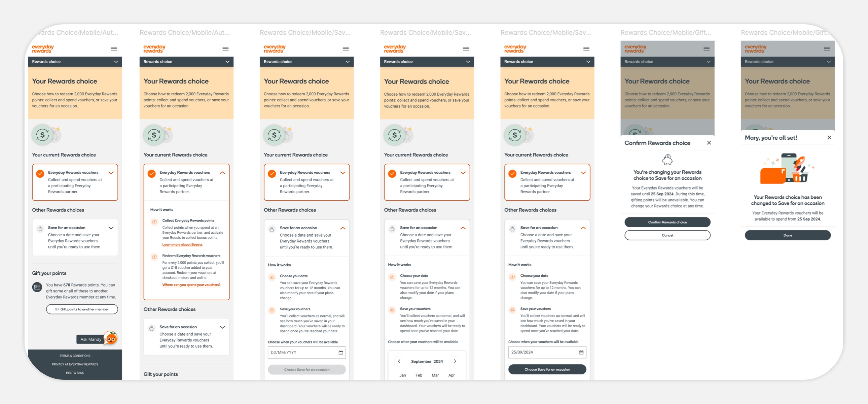Select the Mar month in calendar picker
Screen dimensions: 868x404
[435, 375]
